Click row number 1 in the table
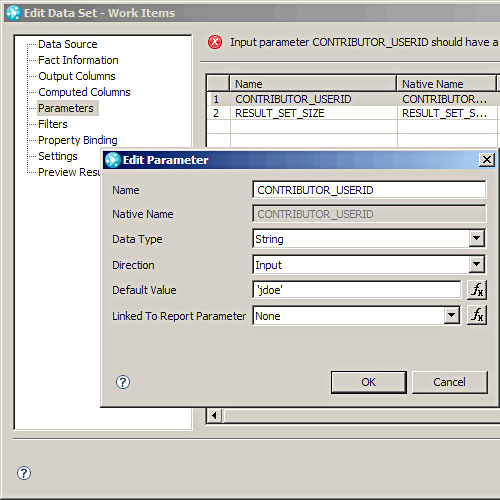This screenshot has width=500, height=500. [x=216, y=99]
